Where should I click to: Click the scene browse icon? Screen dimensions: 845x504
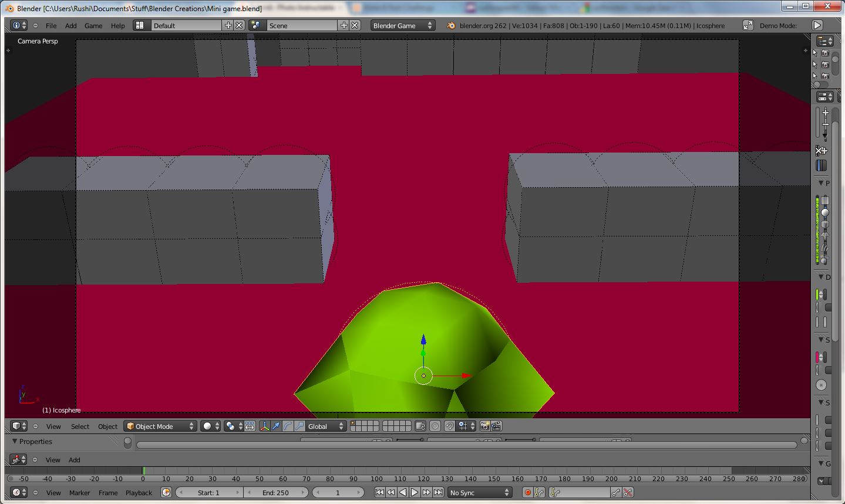(x=256, y=25)
